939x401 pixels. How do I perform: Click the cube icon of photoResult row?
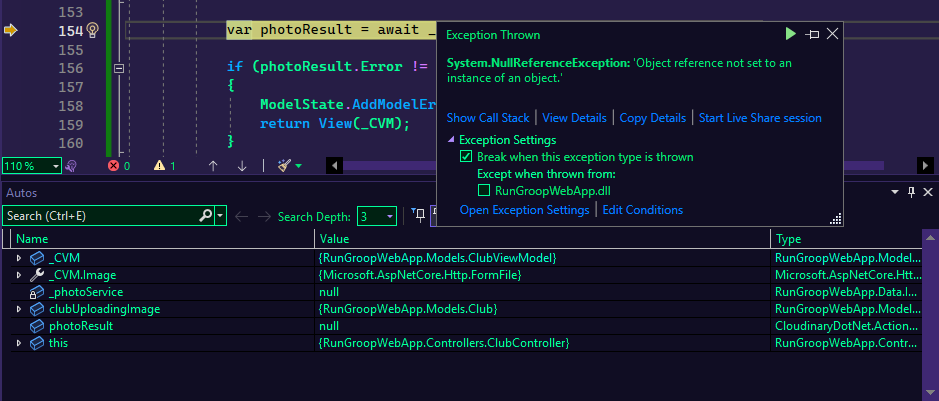[x=37, y=326]
